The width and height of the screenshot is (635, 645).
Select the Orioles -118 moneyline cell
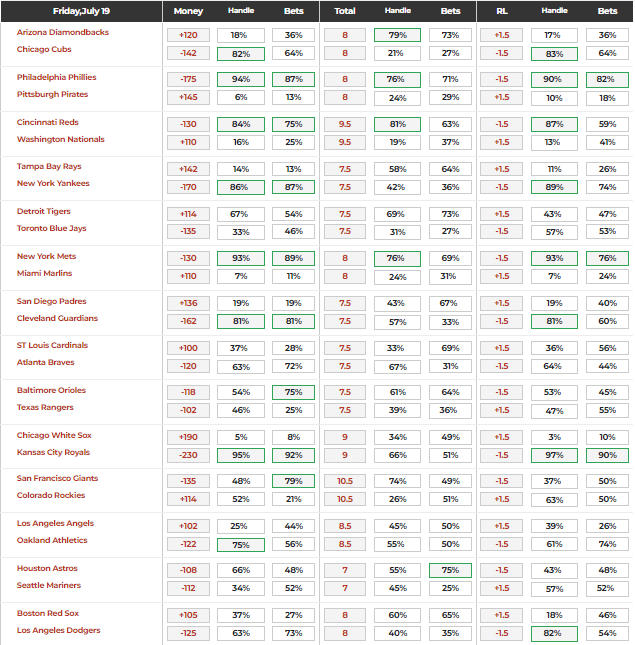click(x=188, y=392)
